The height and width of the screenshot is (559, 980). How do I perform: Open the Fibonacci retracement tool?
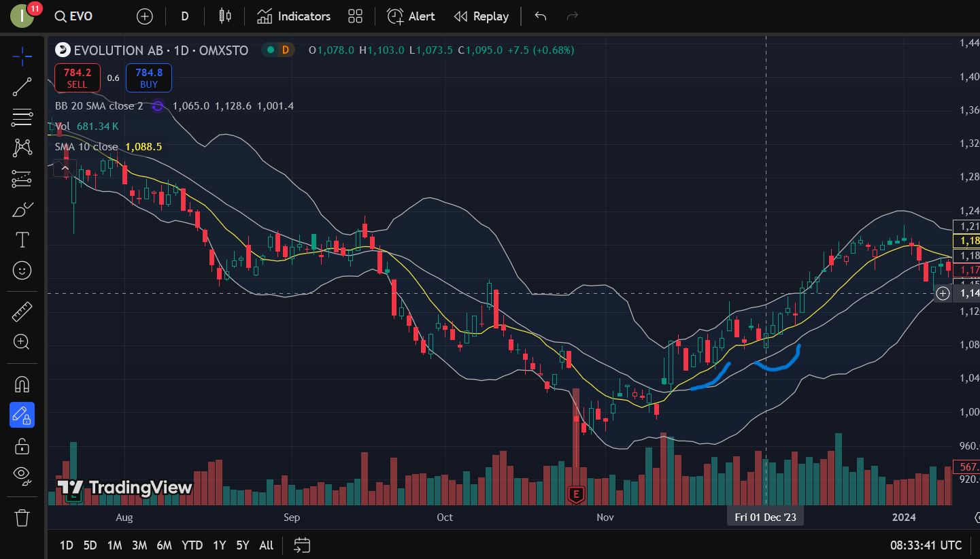coord(22,118)
